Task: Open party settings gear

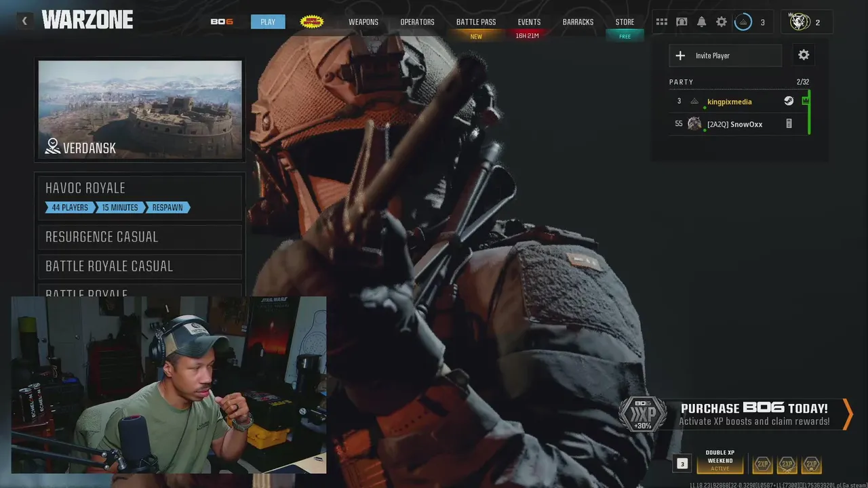Action: [804, 55]
